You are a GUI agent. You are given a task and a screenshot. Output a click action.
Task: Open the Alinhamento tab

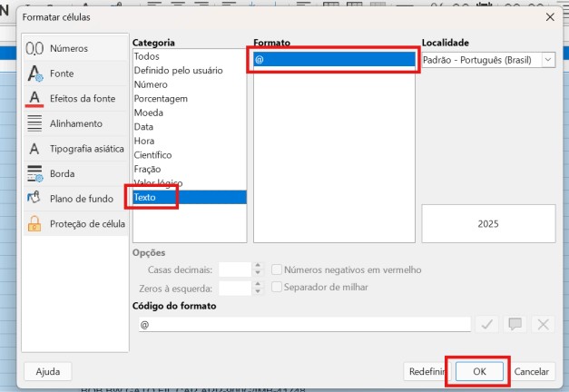click(76, 123)
